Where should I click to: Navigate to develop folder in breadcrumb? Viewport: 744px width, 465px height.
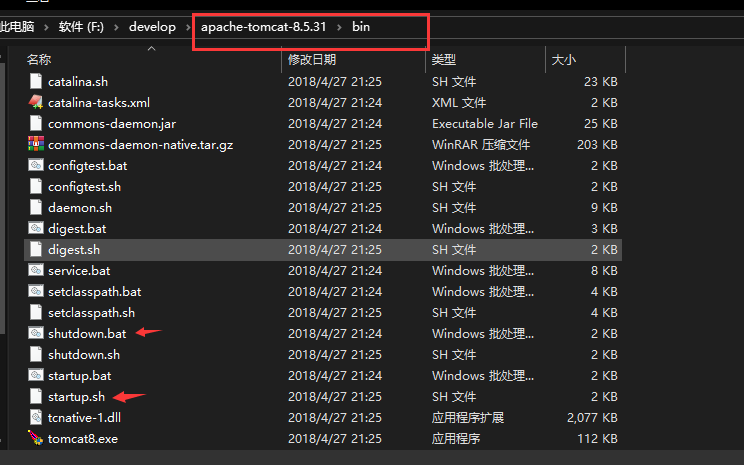coord(152,27)
